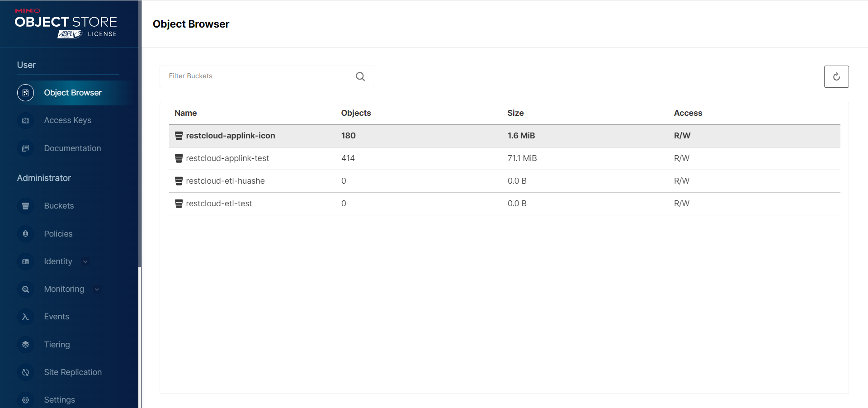Click the sidebar vertical scrollbar

(x=140, y=136)
